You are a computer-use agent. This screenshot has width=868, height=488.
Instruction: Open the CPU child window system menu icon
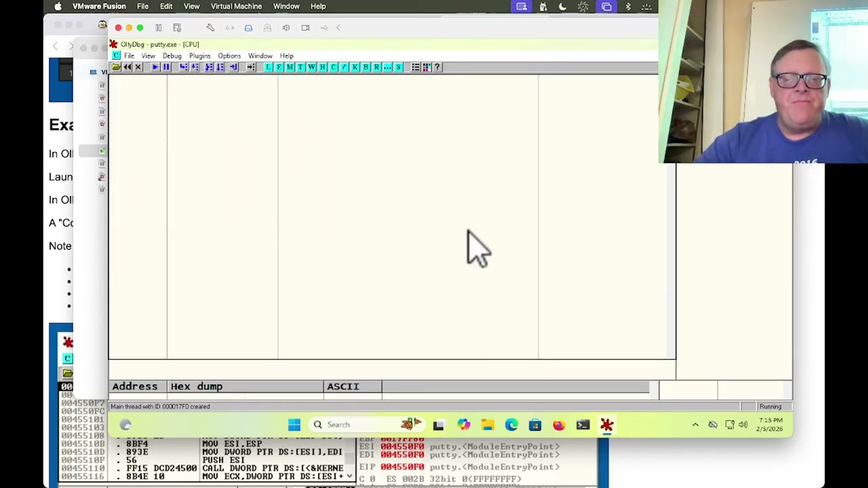(116, 56)
